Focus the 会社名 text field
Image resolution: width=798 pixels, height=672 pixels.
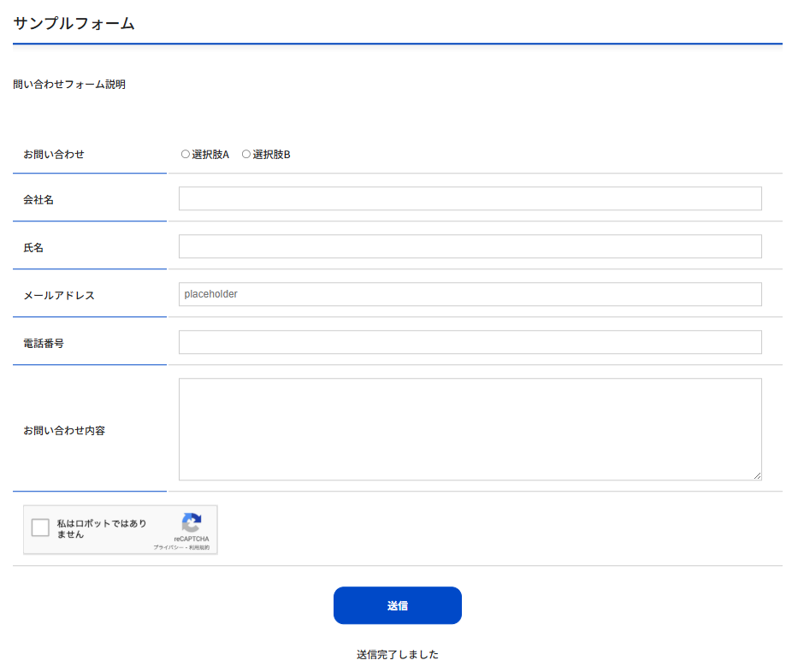470,198
